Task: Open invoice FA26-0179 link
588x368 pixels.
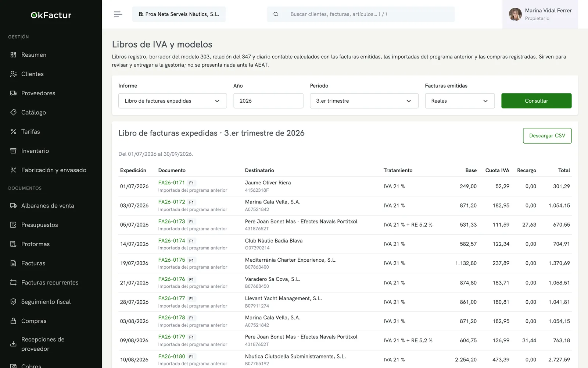Action: [x=172, y=337]
